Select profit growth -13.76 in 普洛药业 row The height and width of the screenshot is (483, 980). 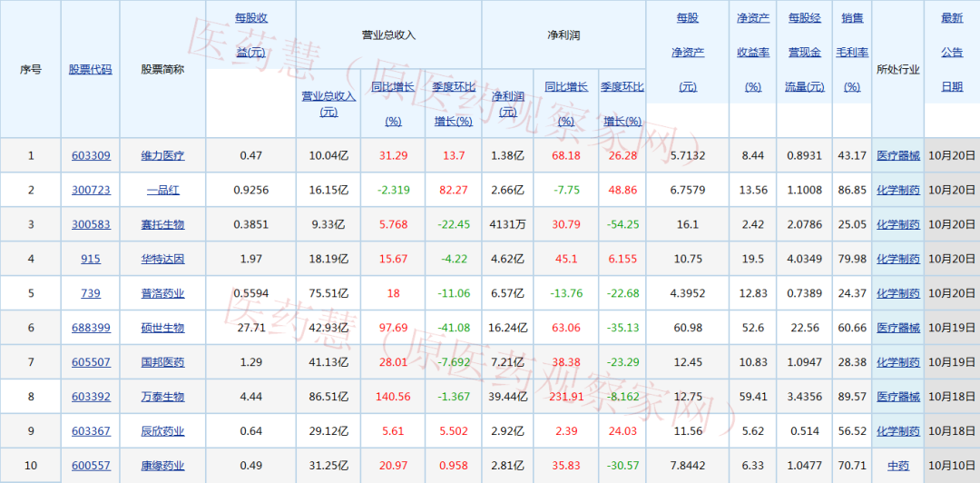click(x=566, y=293)
